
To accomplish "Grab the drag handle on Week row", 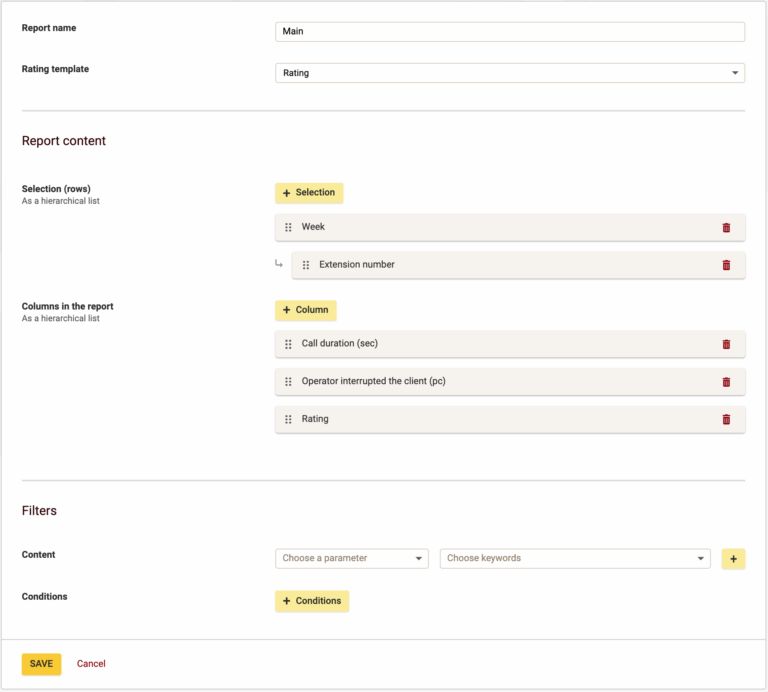I will click(x=288, y=228).
